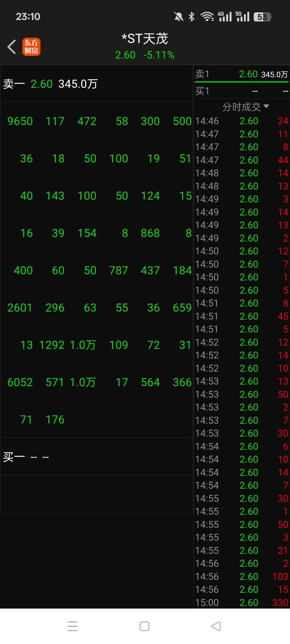
Task: Tap the Android recent apps menu icon
Action: 73,626
